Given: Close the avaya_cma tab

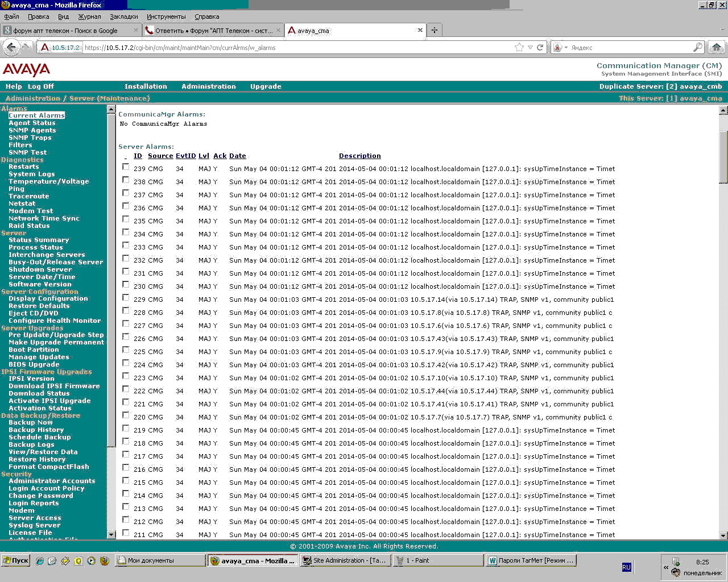Looking at the screenshot, I should [420, 30].
